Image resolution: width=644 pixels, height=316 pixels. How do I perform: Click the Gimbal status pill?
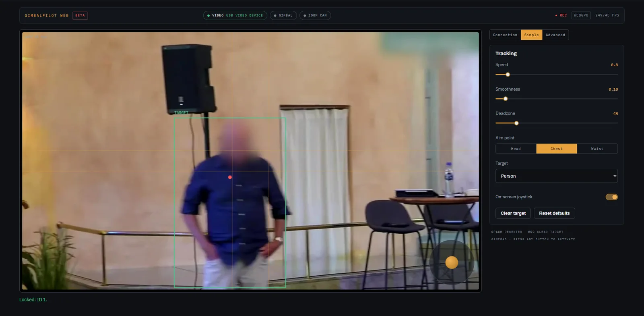click(x=283, y=15)
